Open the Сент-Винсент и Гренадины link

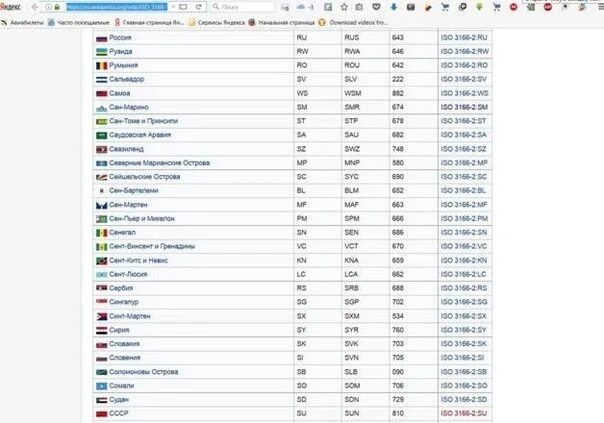point(152,246)
